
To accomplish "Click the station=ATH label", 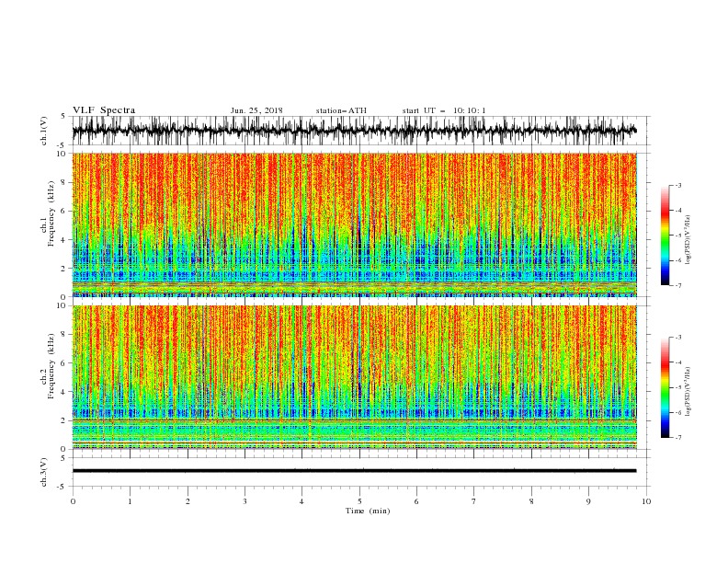I will pos(341,110).
